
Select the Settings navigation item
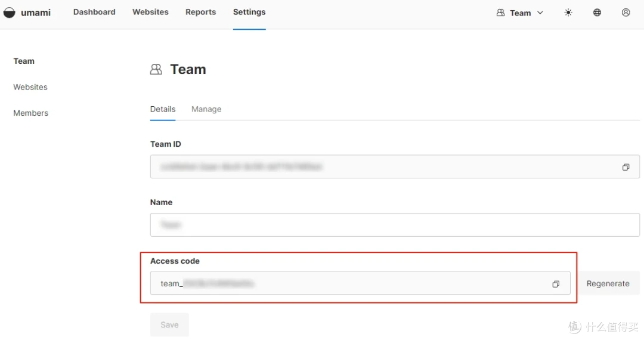pyautogui.click(x=249, y=13)
